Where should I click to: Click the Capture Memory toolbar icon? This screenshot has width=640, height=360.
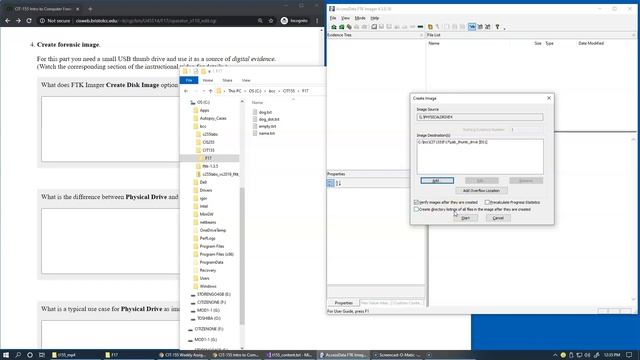tap(420, 27)
